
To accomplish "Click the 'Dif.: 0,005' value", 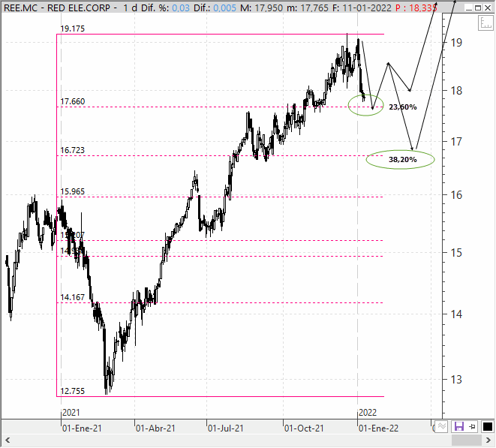I will click(215, 8).
